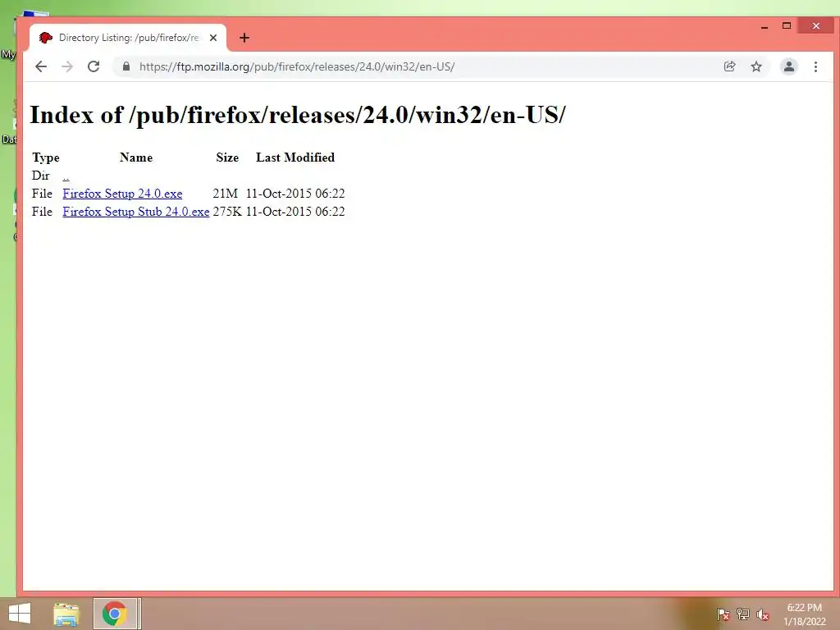Open the taskbar clock and date
The image size is (840, 630).
(x=804, y=614)
